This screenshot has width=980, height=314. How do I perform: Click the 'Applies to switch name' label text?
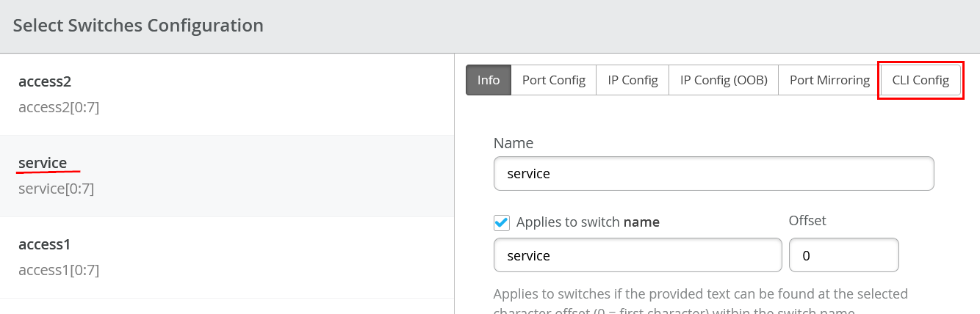pyautogui.click(x=588, y=222)
